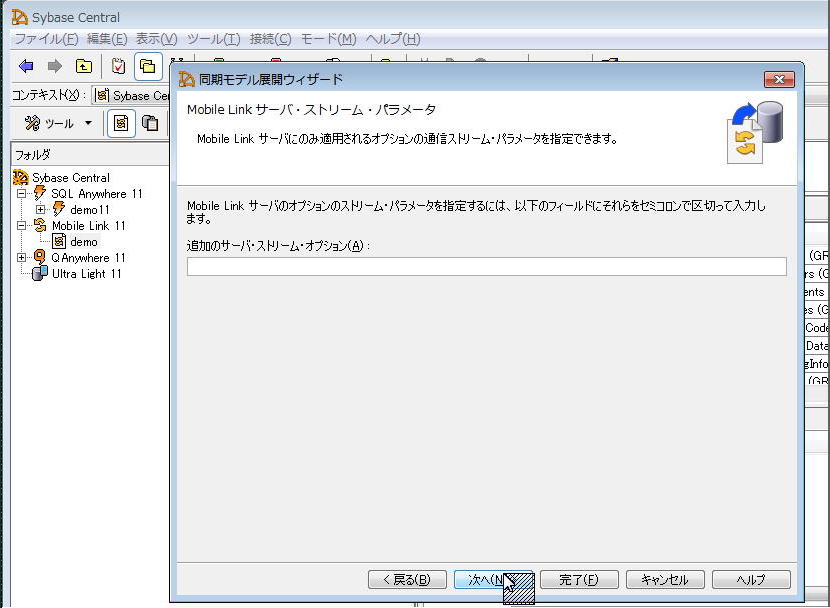Focus the additional server stream options field
The width and height of the screenshot is (830, 608).
(486, 266)
